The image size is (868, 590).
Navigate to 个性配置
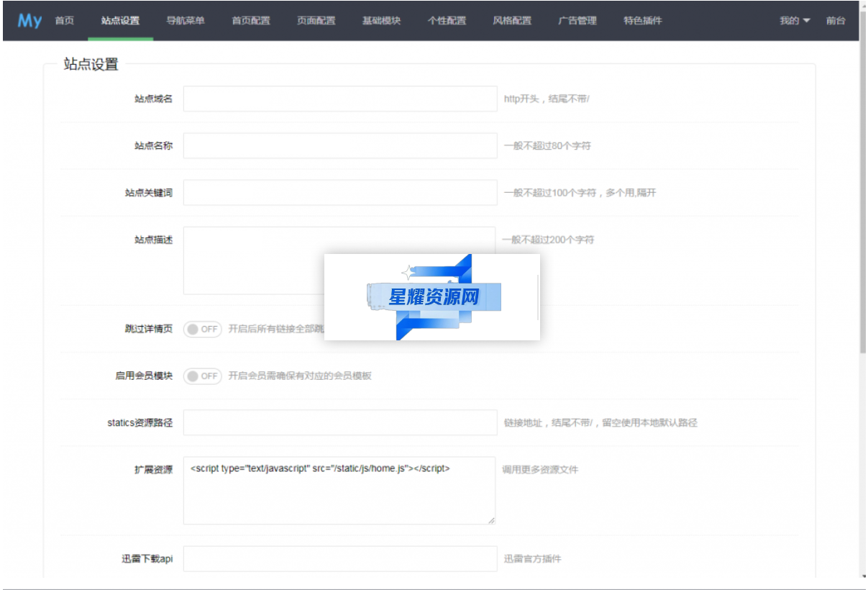447,21
